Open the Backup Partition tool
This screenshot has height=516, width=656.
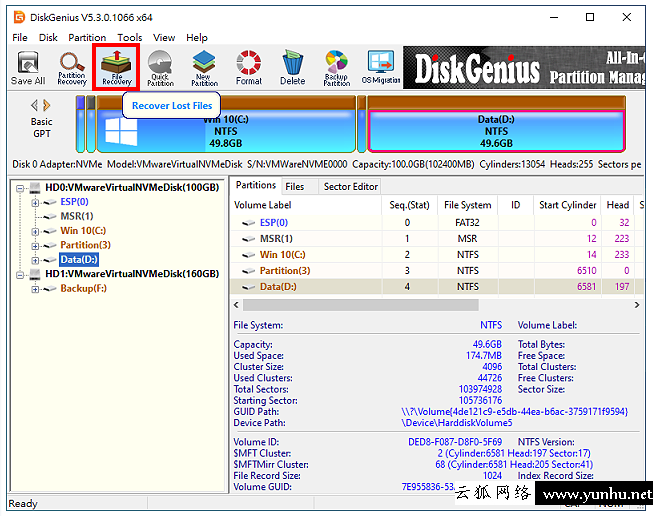[336, 68]
